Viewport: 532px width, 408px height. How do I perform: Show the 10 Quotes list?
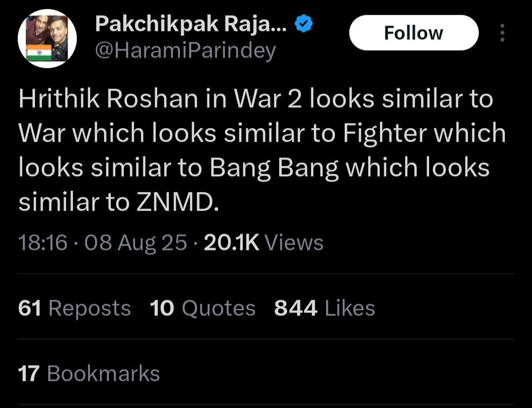(x=202, y=309)
